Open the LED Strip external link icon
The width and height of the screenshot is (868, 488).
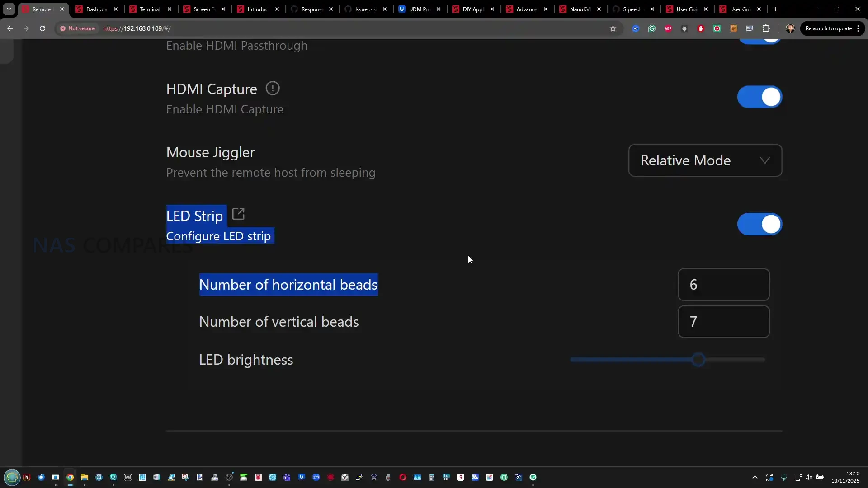238,214
